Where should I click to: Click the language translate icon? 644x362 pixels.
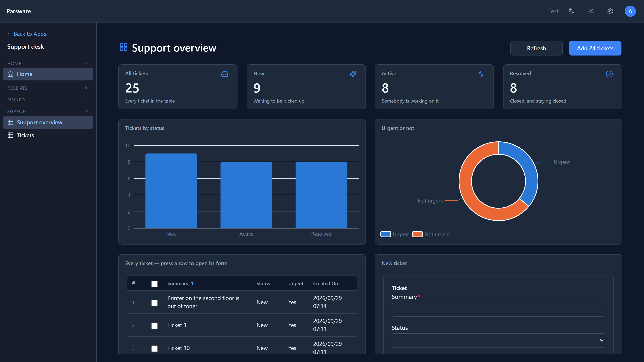[572, 11]
